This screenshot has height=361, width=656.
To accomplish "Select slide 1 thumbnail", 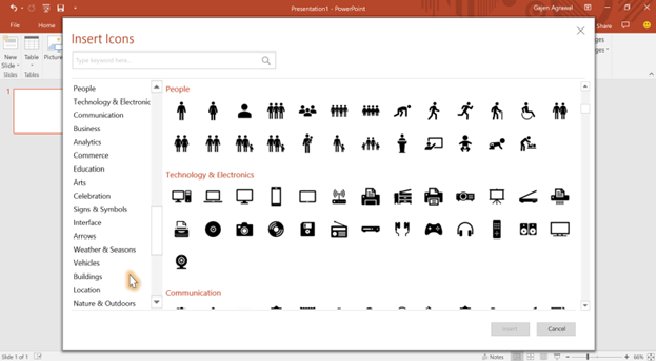I will click(x=38, y=111).
